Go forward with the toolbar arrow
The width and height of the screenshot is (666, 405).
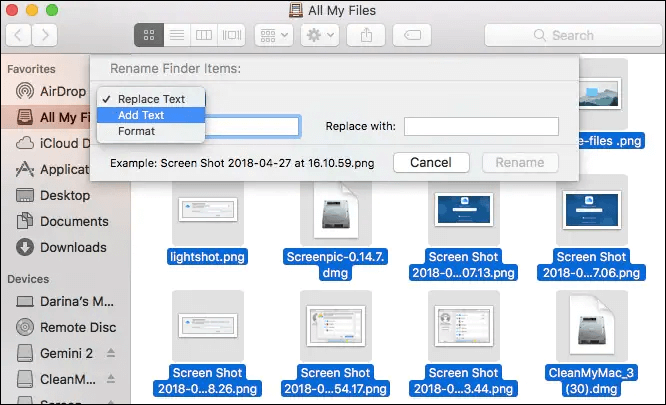(45, 35)
